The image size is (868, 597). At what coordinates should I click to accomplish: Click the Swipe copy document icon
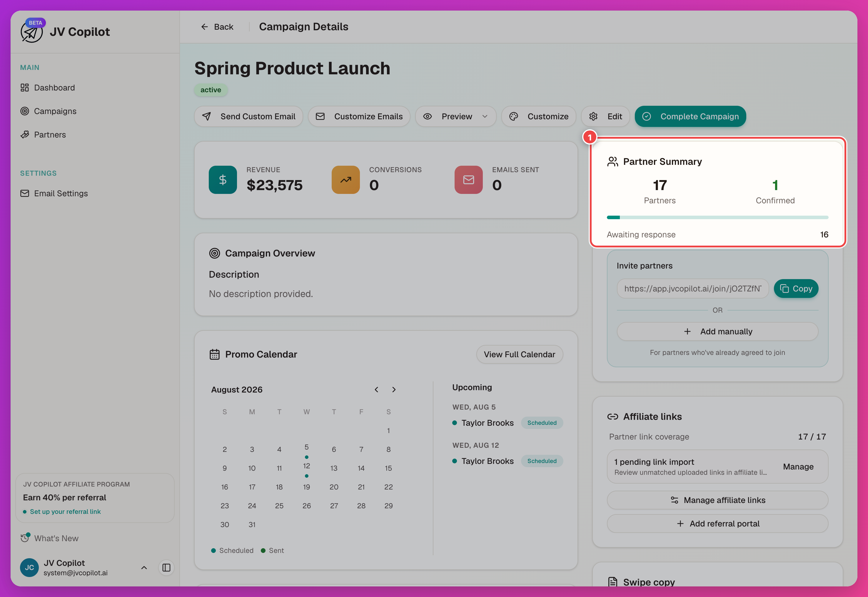tap(612, 582)
